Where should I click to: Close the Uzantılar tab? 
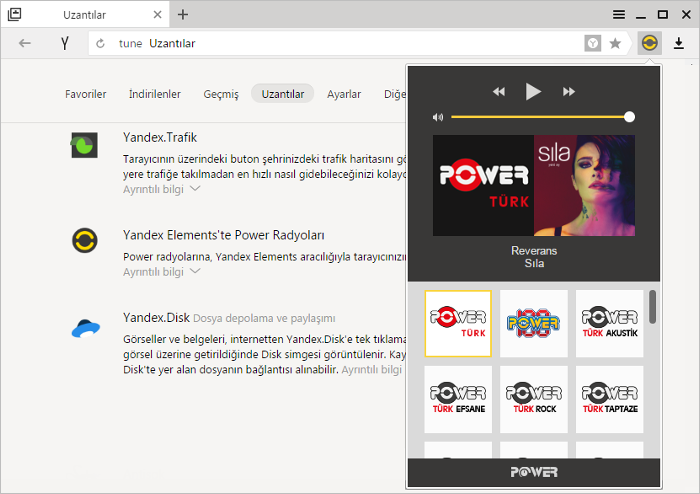click(x=157, y=15)
